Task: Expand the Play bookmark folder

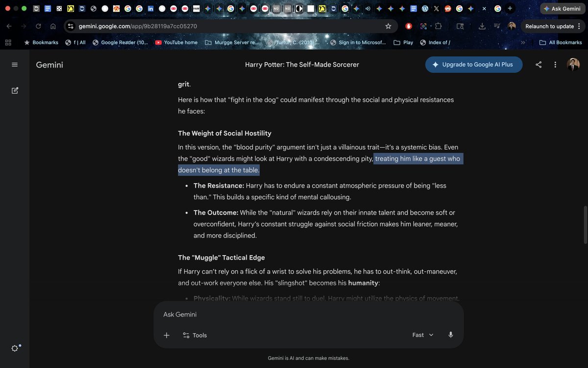Action: (403, 43)
